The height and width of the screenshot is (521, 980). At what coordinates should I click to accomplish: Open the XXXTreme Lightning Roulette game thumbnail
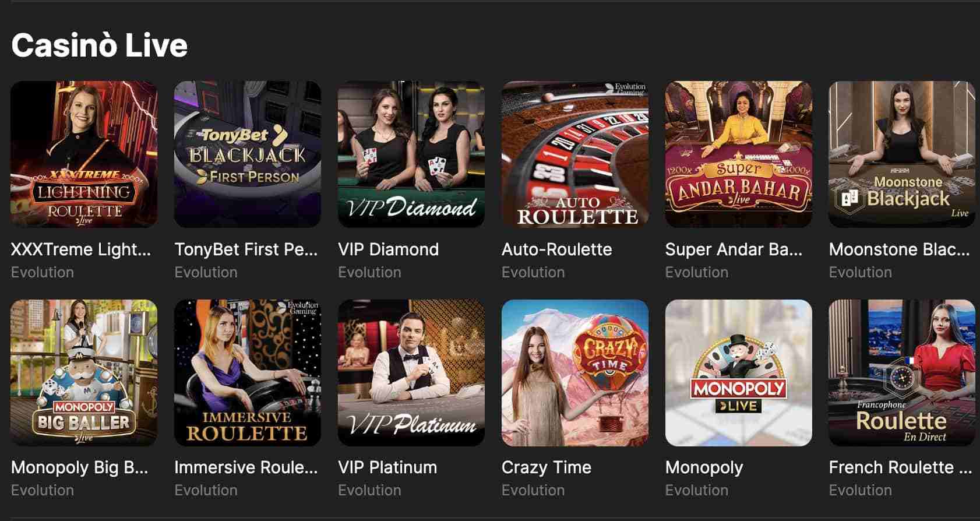tap(84, 154)
